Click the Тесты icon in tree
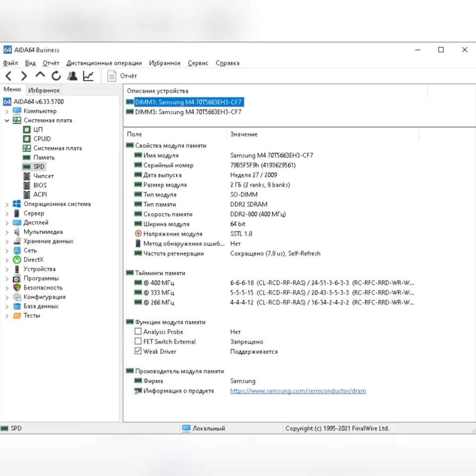 (x=17, y=316)
